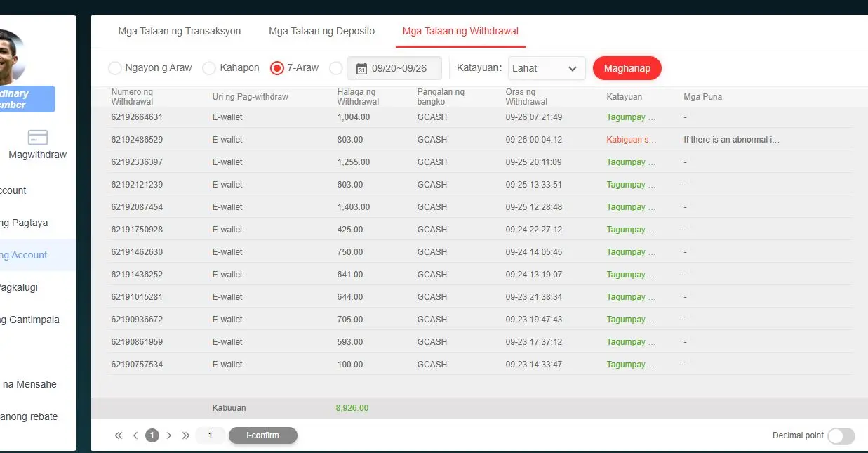The height and width of the screenshot is (453, 868).
Task: Click withdrawal number 62190757534
Action: 137,365
